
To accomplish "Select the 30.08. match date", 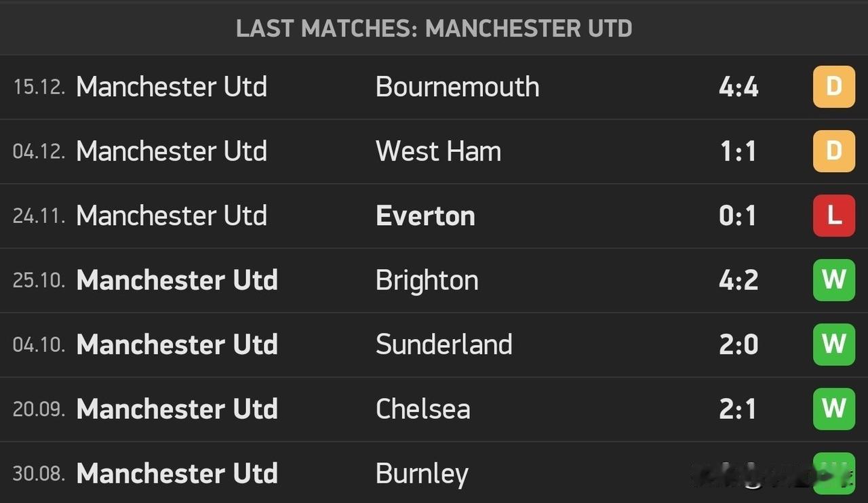I will point(39,473).
